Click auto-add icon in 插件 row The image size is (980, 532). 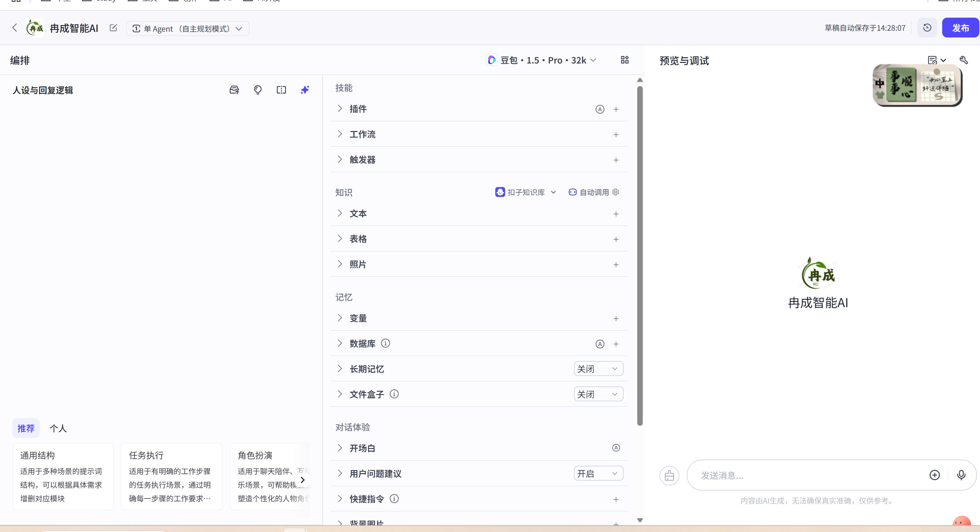[x=600, y=109]
